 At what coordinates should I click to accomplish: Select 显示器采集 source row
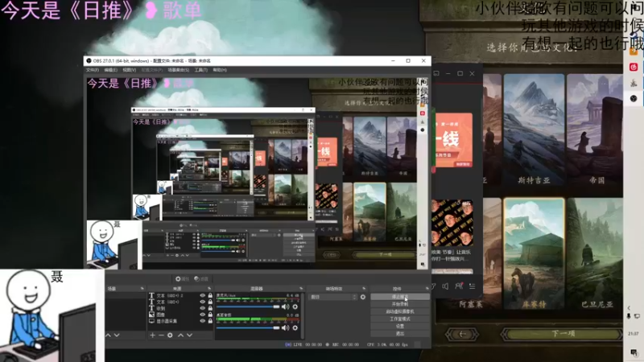[x=180, y=321]
